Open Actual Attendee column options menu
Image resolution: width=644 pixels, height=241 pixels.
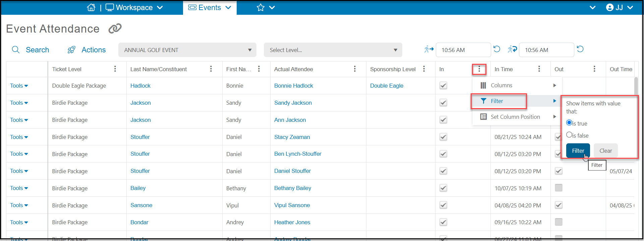[355, 69]
